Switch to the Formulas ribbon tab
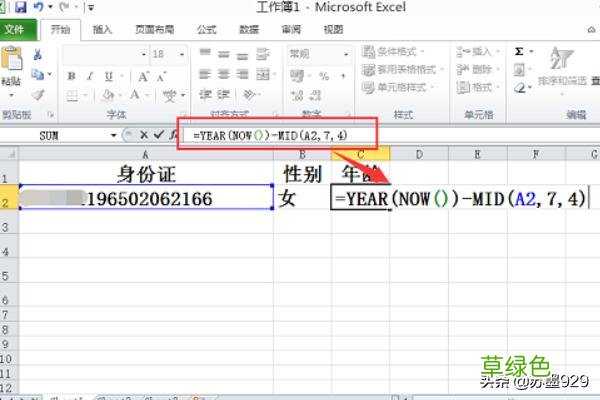Screen dimensions: 600x400 point(206,30)
